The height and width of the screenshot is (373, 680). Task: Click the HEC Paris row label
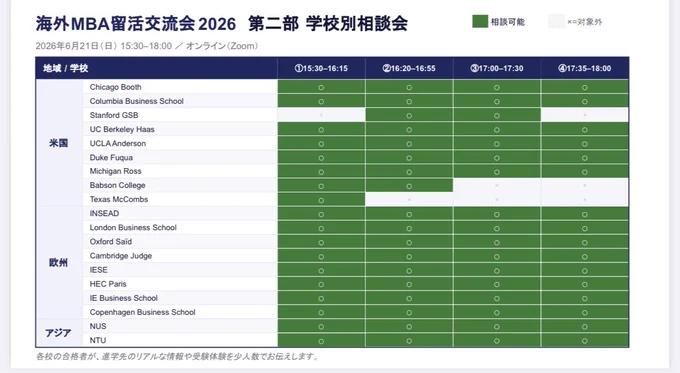tap(108, 284)
